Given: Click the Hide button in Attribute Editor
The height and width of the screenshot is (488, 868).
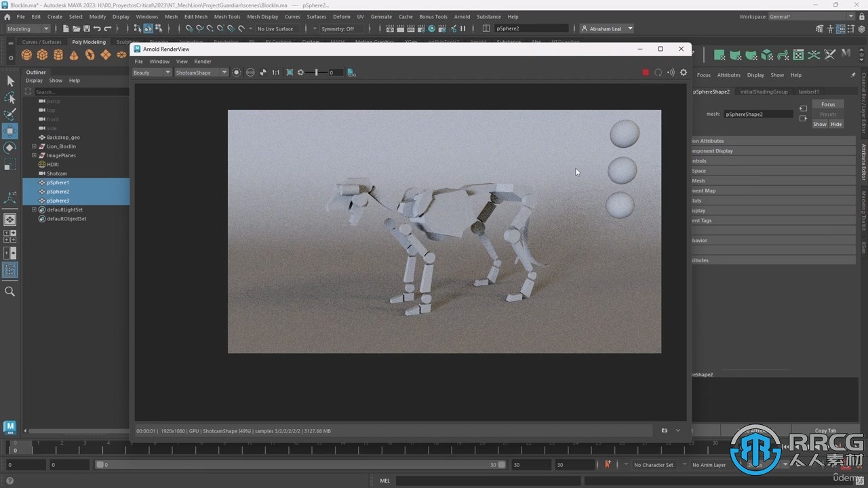Looking at the screenshot, I should (836, 124).
